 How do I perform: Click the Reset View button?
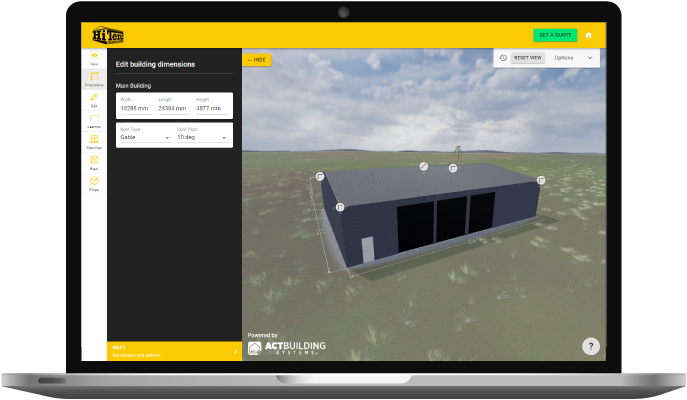pyautogui.click(x=528, y=58)
